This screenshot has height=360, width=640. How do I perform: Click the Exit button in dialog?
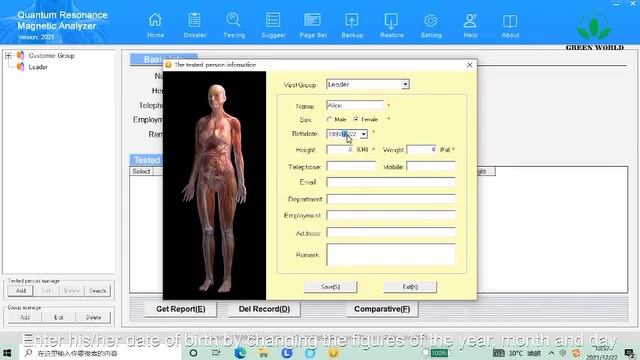(x=410, y=287)
